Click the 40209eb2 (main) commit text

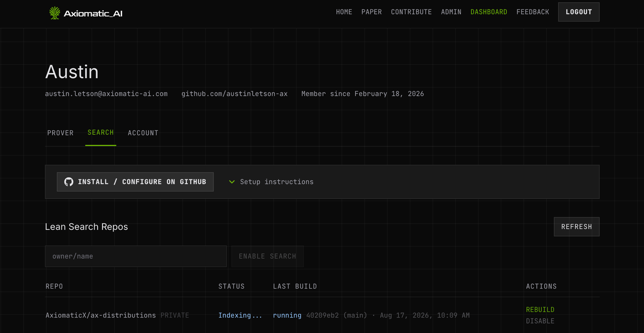(x=336, y=315)
